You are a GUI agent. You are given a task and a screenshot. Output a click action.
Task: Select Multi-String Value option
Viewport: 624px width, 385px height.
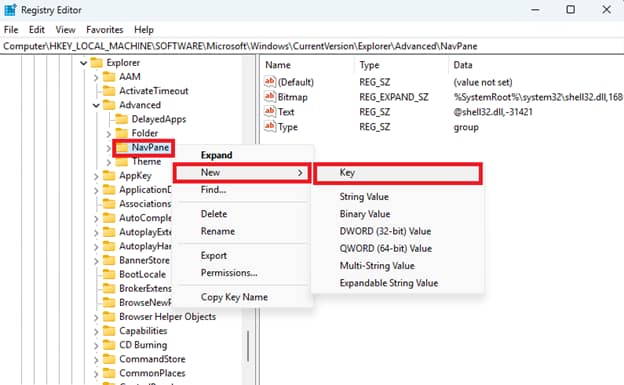coord(398,266)
